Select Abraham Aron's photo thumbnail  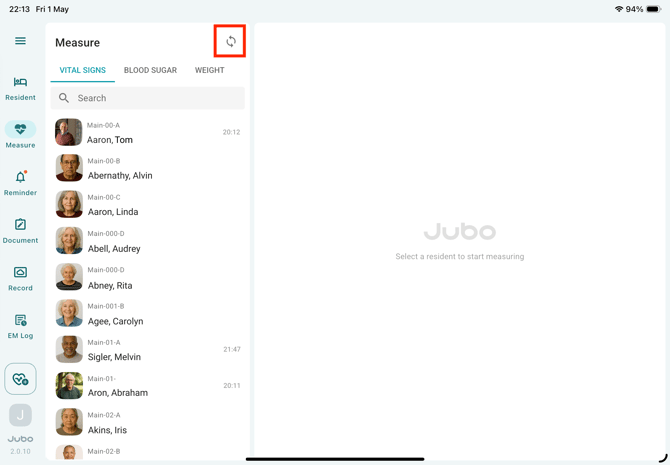(x=69, y=386)
